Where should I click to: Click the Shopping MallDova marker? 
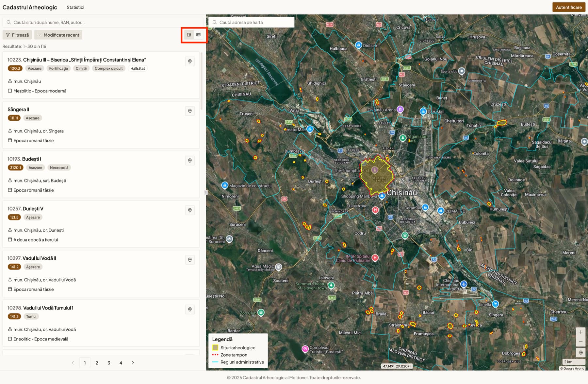click(x=382, y=196)
